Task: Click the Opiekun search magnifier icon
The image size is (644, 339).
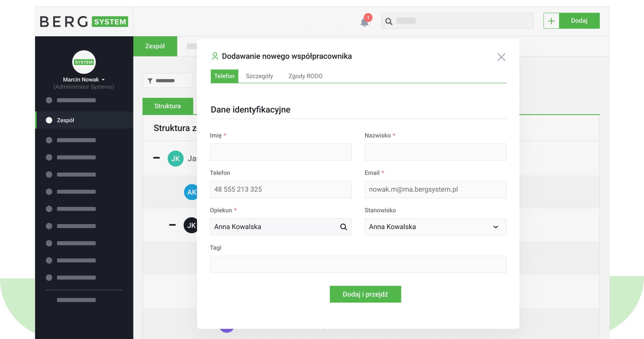Action: [343, 227]
